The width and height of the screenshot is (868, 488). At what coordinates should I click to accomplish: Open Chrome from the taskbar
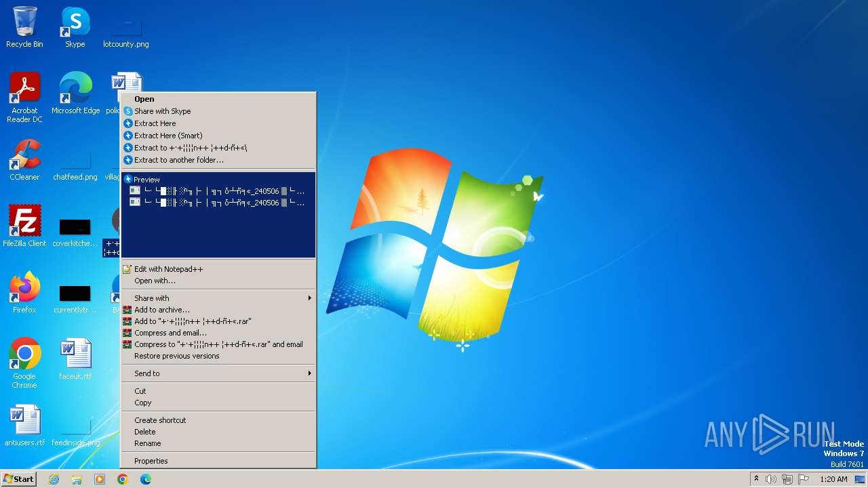point(123,479)
